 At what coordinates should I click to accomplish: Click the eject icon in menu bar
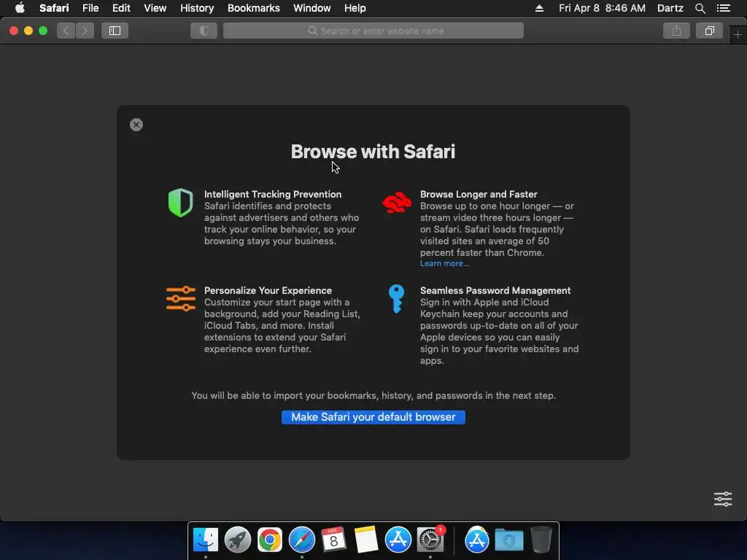(x=539, y=8)
